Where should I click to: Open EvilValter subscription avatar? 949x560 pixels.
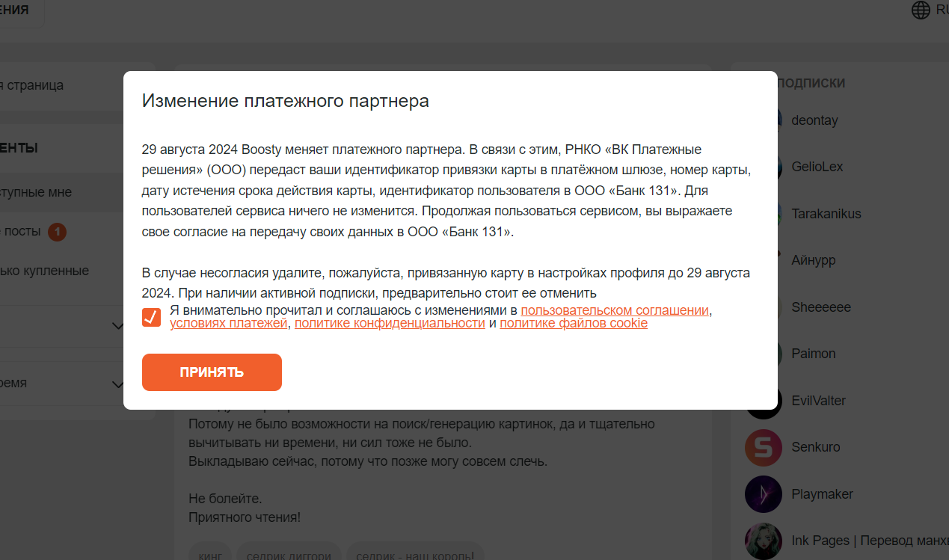tap(764, 401)
